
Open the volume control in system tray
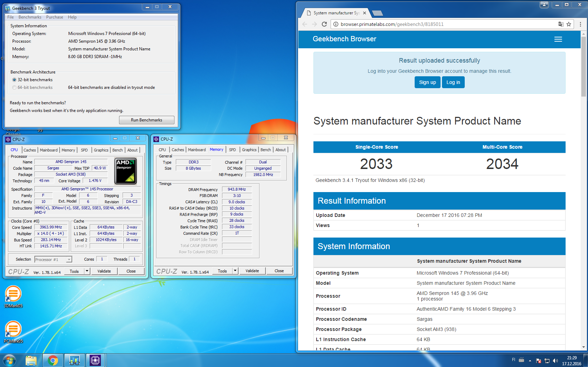tap(555, 361)
